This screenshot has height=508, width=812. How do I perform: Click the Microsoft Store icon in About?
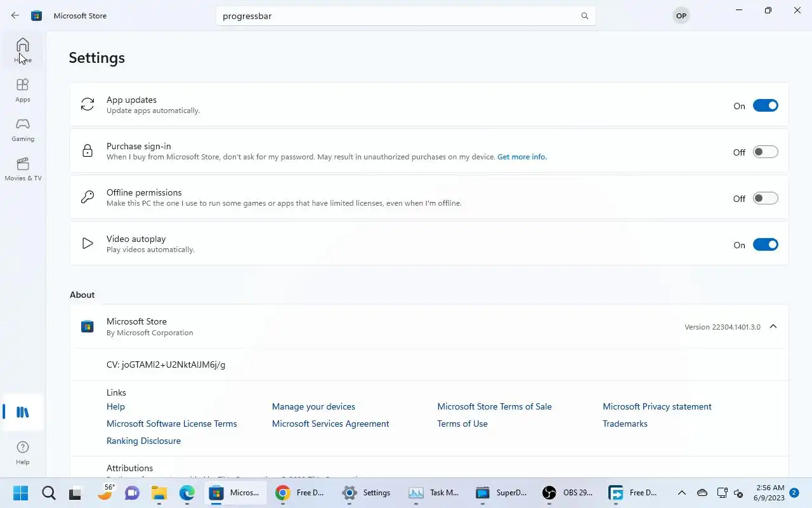pos(88,326)
